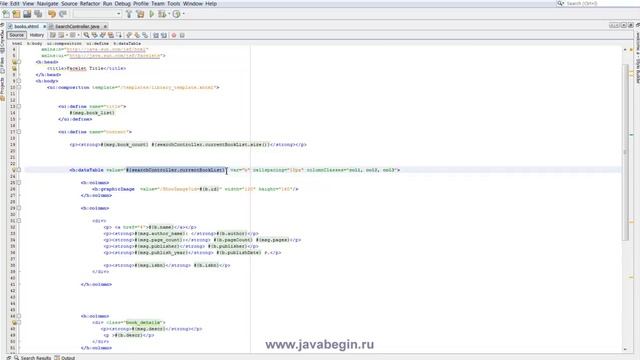Viewport: 640px width, 360px height.
Task: Click the Debug Project toolbar icon
Action: coord(162,14)
